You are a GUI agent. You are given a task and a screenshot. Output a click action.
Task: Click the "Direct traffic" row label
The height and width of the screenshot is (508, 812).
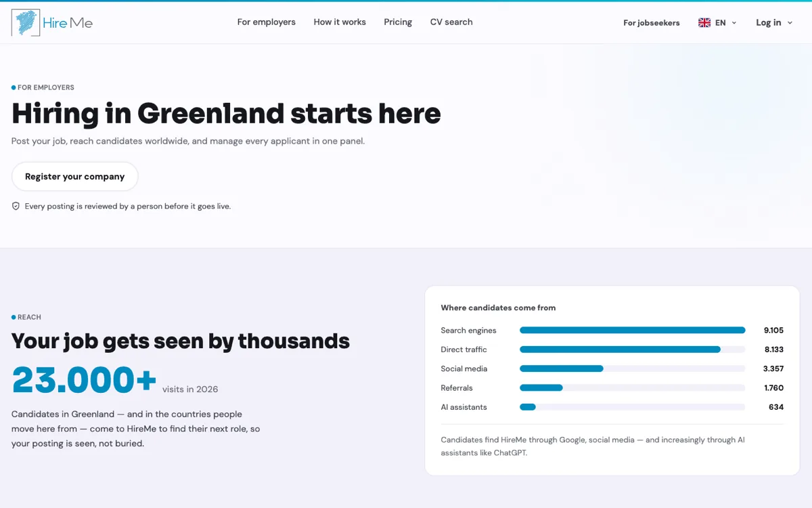[464, 350]
